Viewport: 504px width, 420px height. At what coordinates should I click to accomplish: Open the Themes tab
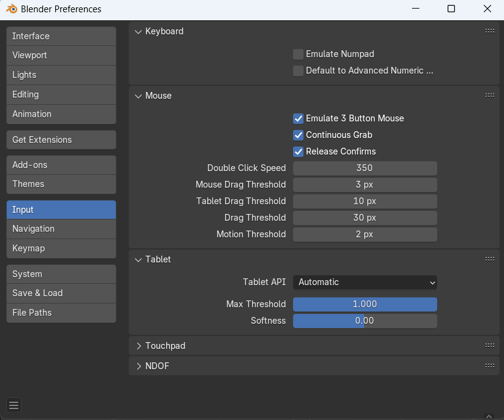point(61,184)
